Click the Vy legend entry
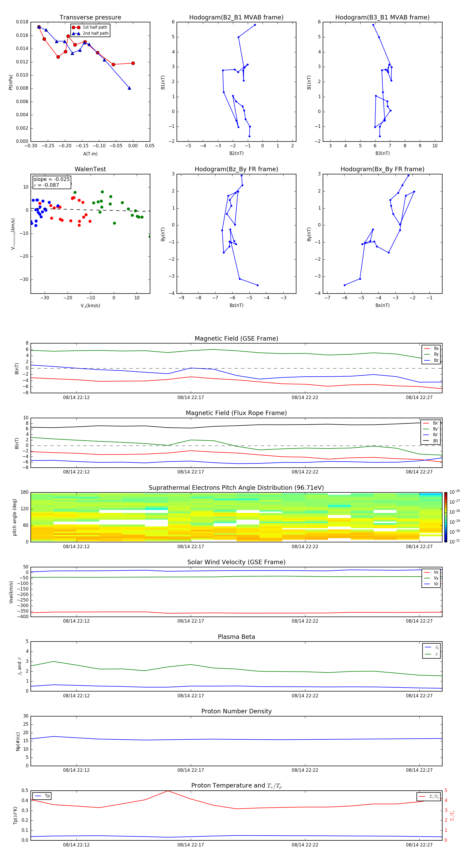Image resolution: width=473 pixels, height=868 pixels. 431,578
